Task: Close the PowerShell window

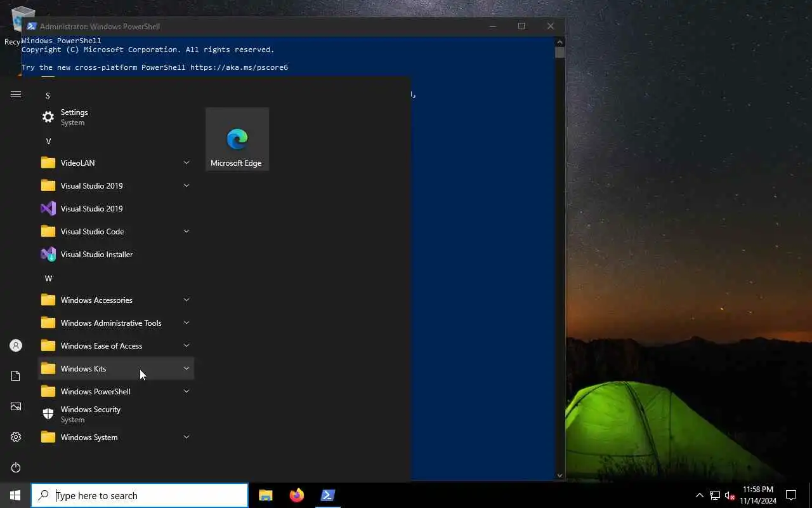Action: (x=550, y=26)
